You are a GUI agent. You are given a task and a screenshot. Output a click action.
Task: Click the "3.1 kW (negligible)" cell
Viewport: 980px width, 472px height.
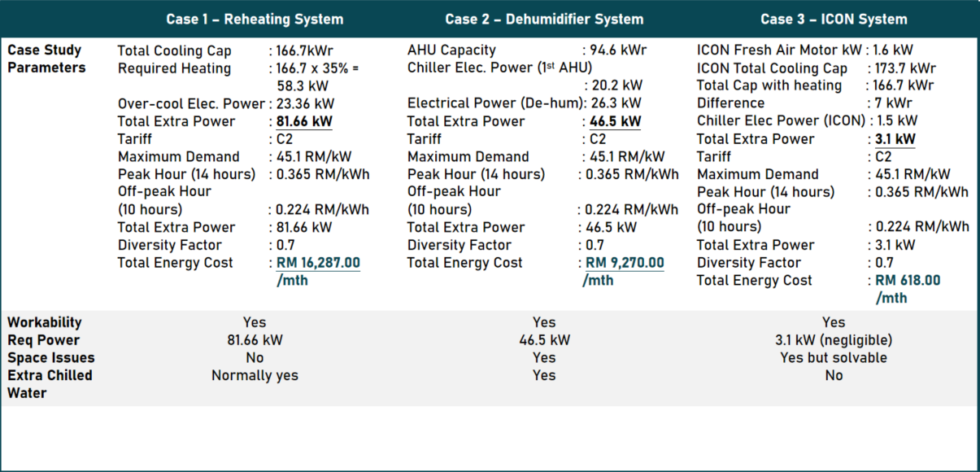(x=834, y=340)
